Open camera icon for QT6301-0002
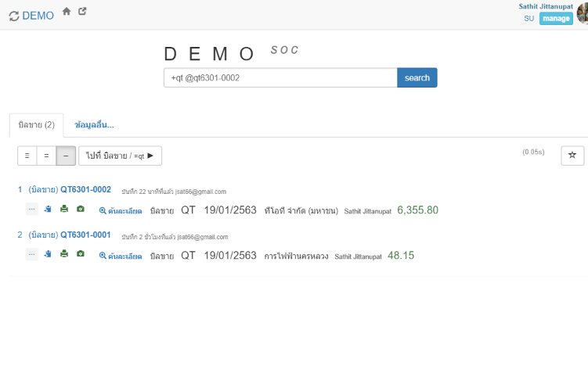The height and width of the screenshot is (373, 588). tap(80, 210)
